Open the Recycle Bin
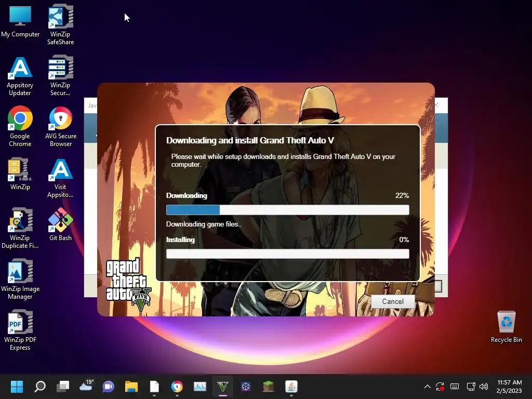 tap(506, 327)
